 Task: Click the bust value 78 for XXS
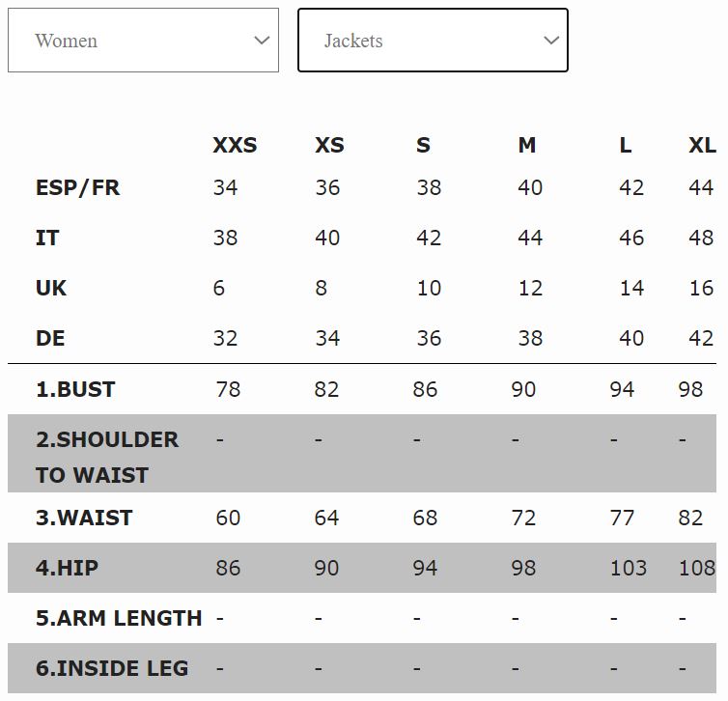[x=228, y=389]
